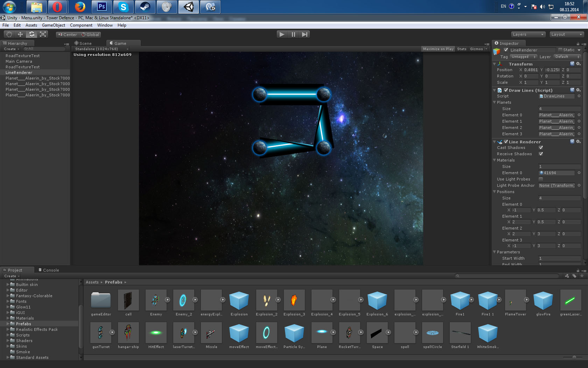Open the Layers dropdown
The width and height of the screenshot is (588, 368).
[528, 34]
